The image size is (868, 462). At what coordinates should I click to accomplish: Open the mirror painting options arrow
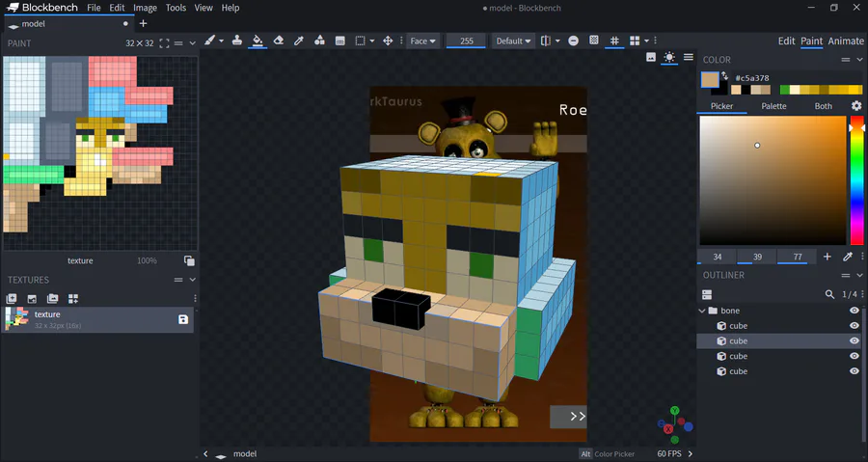pos(557,41)
